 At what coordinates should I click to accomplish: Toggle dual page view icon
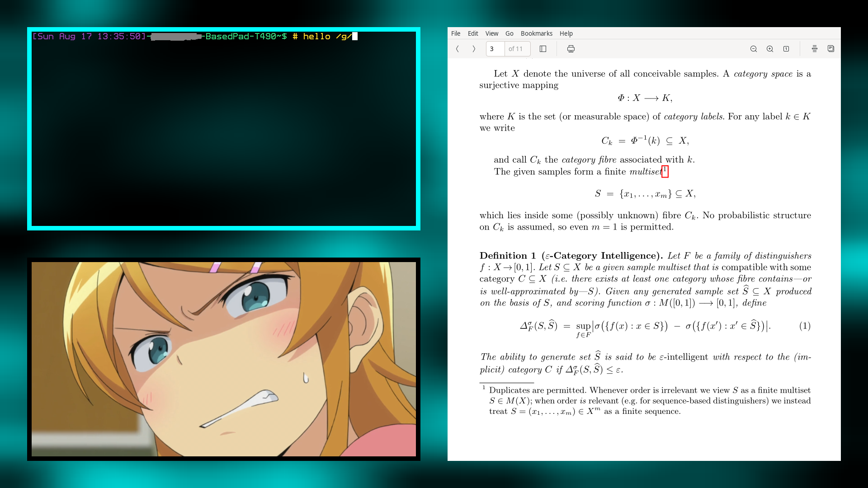831,49
